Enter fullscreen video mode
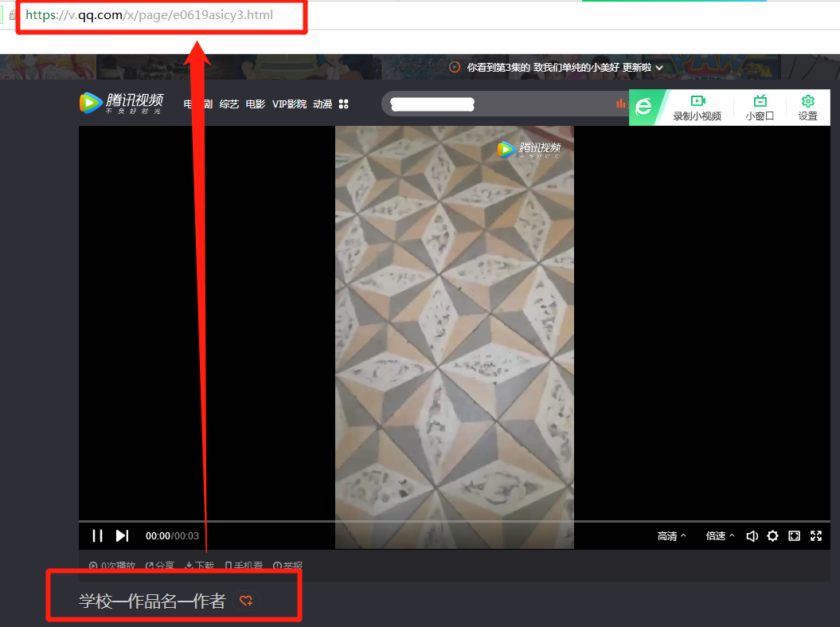Screen dimensions: 840x627 pyautogui.click(x=815, y=536)
